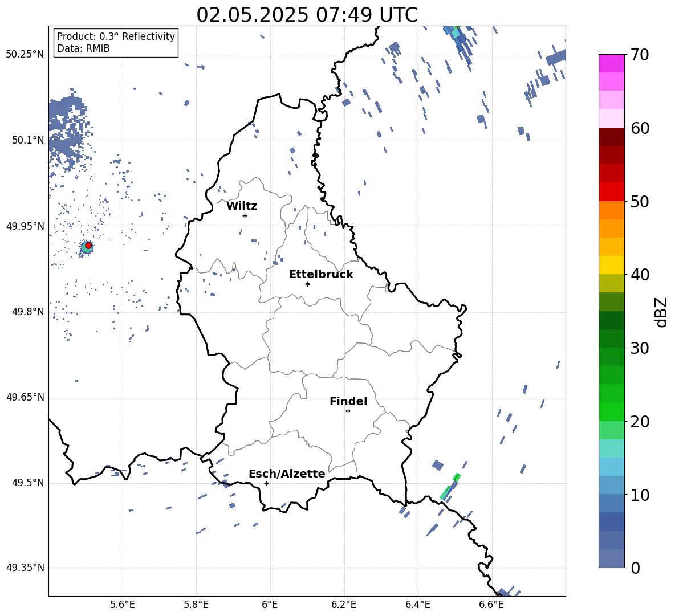The width and height of the screenshot is (675, 616).
Task: Click the colorbar tick label 20
Action: click(640, 422)
